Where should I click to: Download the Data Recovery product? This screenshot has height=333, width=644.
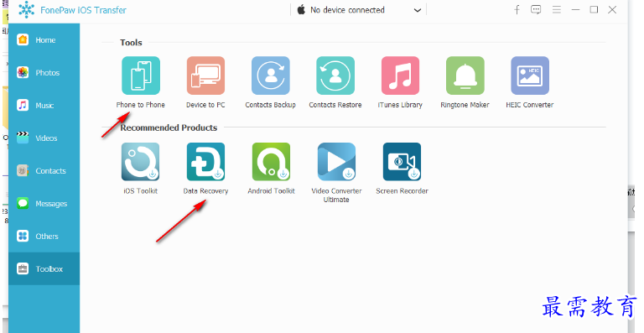(205, 162)
